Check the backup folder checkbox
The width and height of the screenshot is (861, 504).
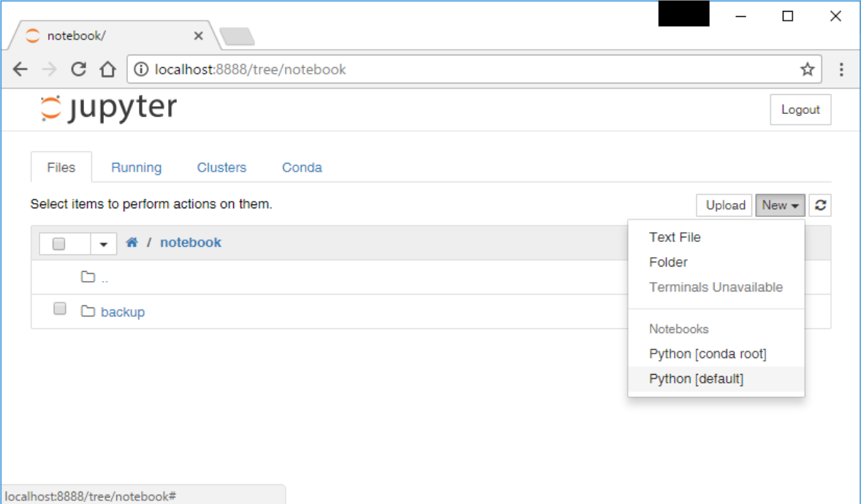pyautogui.click(x=60, y=309)
